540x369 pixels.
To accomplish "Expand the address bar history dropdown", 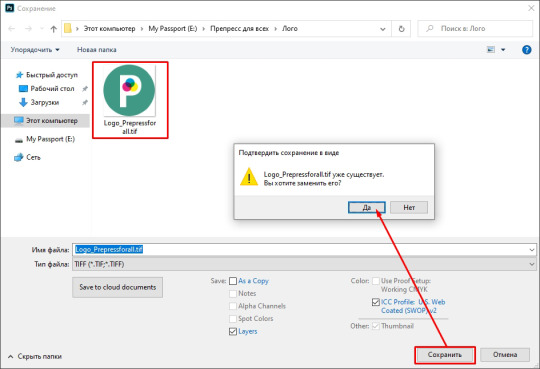I will point(383,29).
